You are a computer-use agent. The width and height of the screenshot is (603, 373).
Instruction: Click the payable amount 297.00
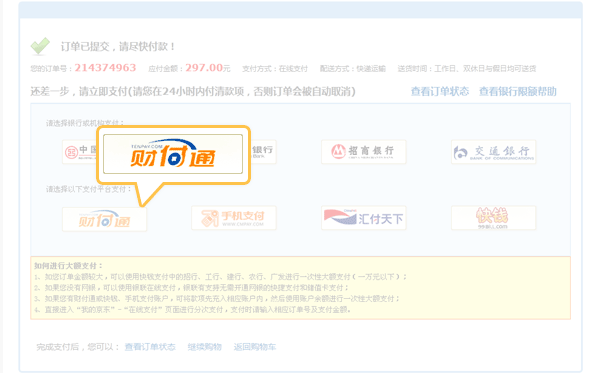(204, 68)
